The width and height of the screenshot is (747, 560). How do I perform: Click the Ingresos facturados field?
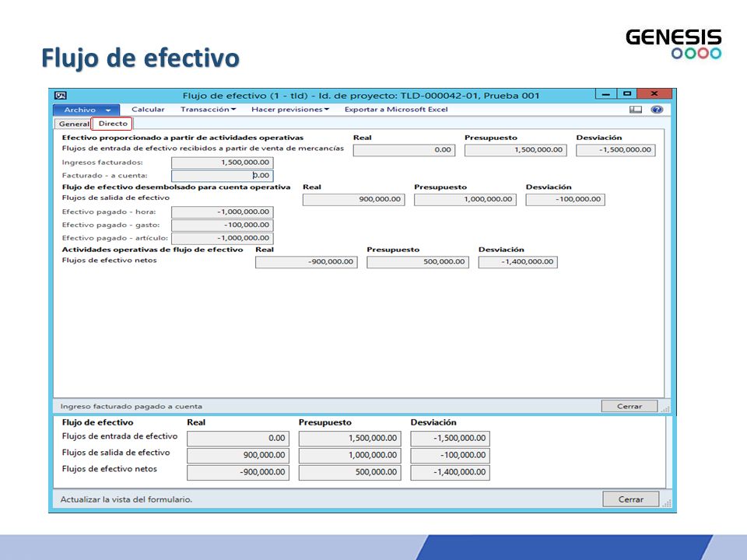click(222, 163)
